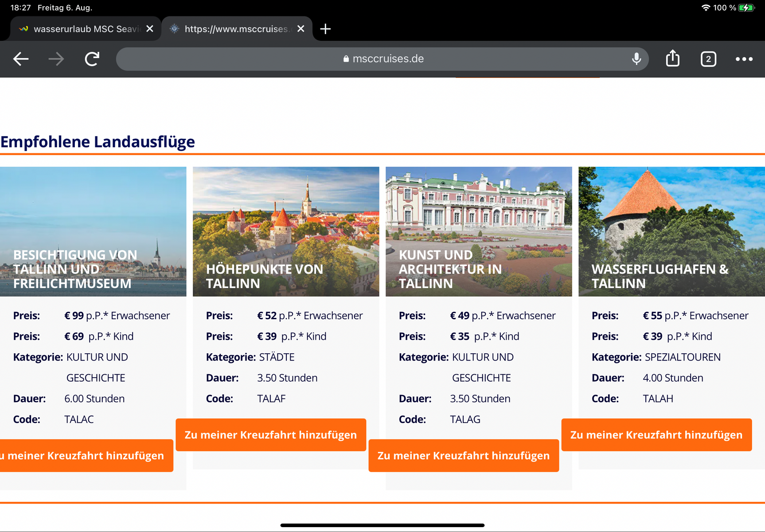This screenshot has height=532, width=765.
Task: Add Wasserflughafen & Tallinn to my cruise
Action: (656, 435)
